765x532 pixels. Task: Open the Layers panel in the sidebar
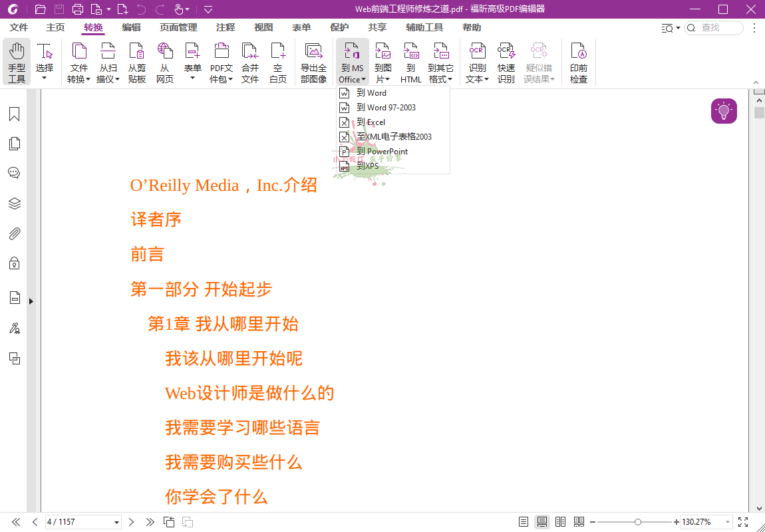(x=14, y=203)
